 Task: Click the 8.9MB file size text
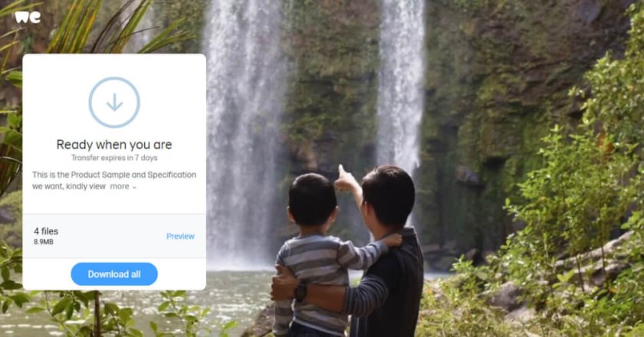pos(44,242)
